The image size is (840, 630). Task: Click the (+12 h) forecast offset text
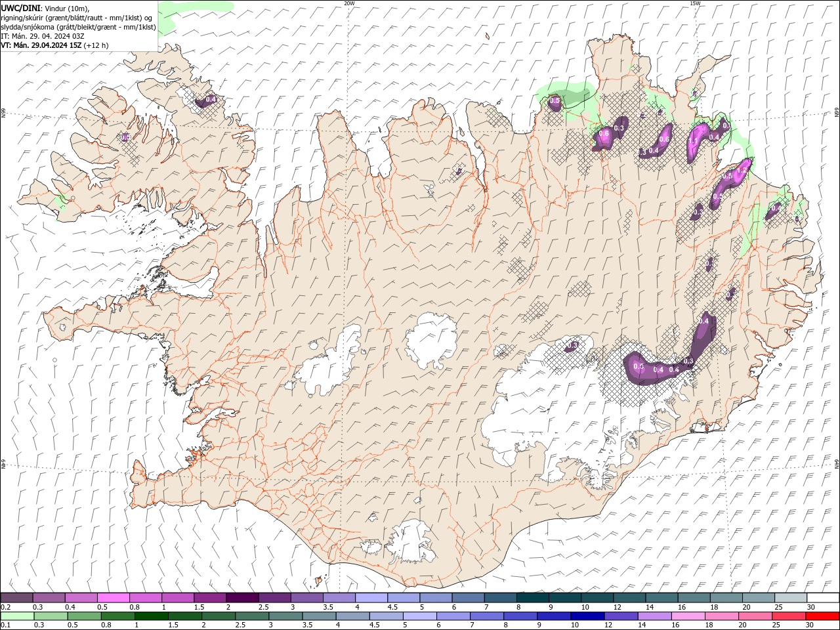click(96, 45)
